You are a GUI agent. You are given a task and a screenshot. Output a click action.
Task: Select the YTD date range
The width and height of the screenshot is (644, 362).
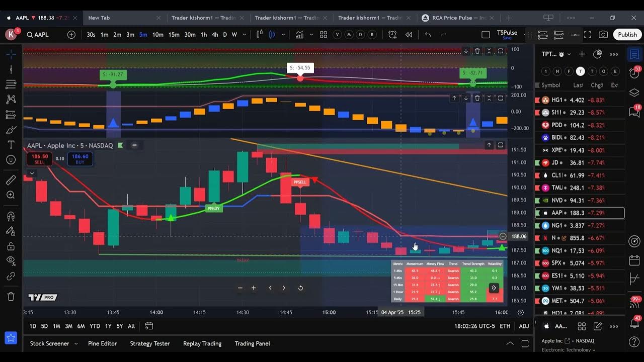pyautogui.click(x=95, y=326)
